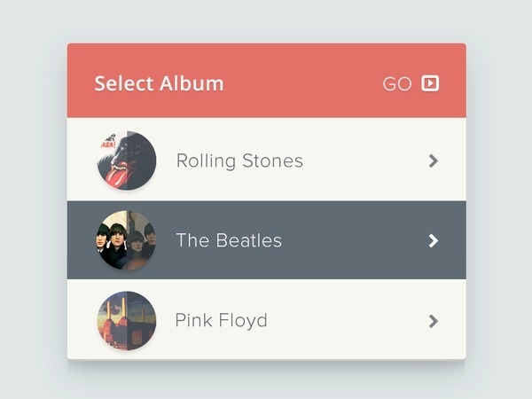Click empty space in the highlighted Beatles row

coord(355,240)
